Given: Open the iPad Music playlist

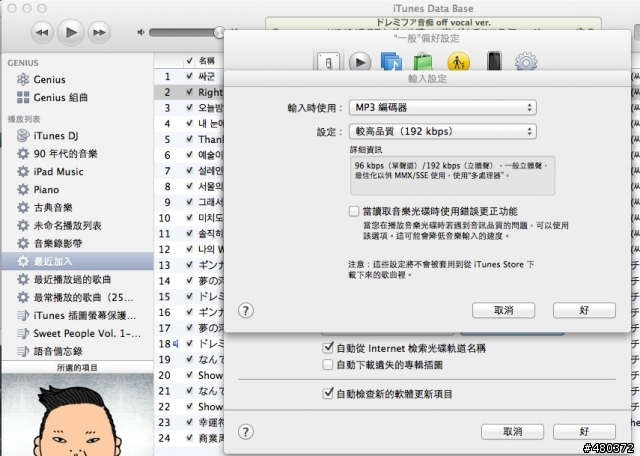Looking at the screenshot, I should 78,171.
